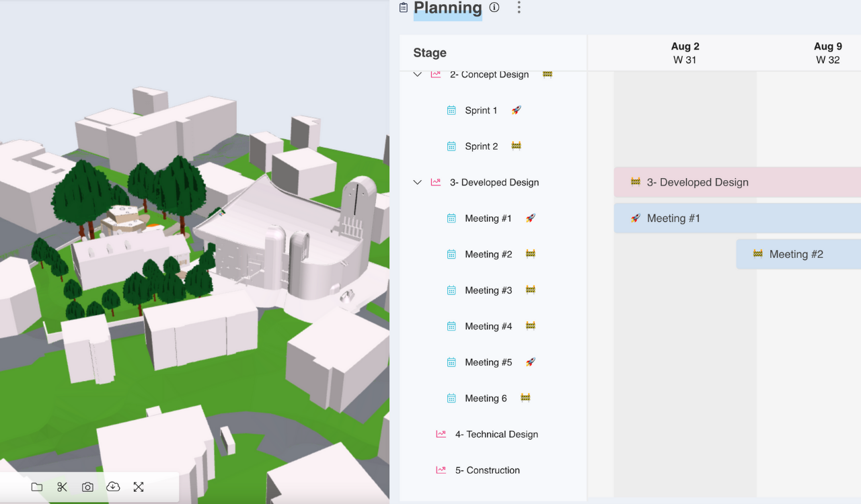Click the cloud download icon
This screenshot has height=504, width=861.
[x=113, y=487]
